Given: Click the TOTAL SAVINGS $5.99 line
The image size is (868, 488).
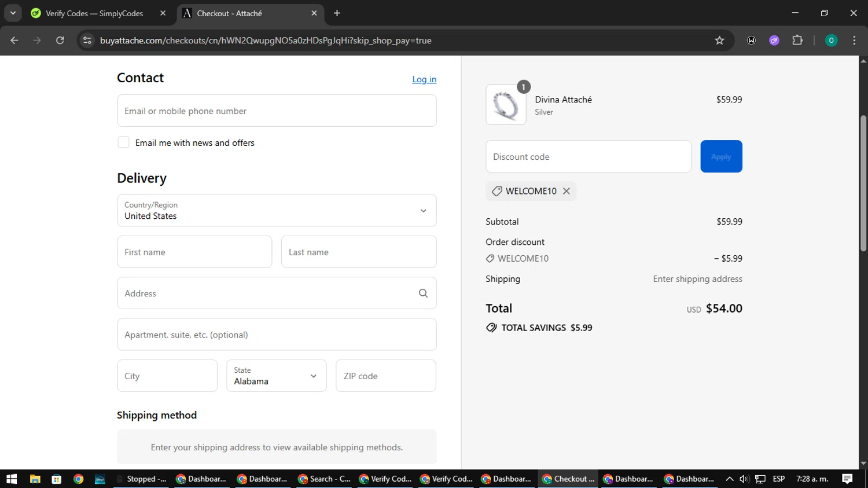Looking at the screenshot, I should (x=539, y=328).
